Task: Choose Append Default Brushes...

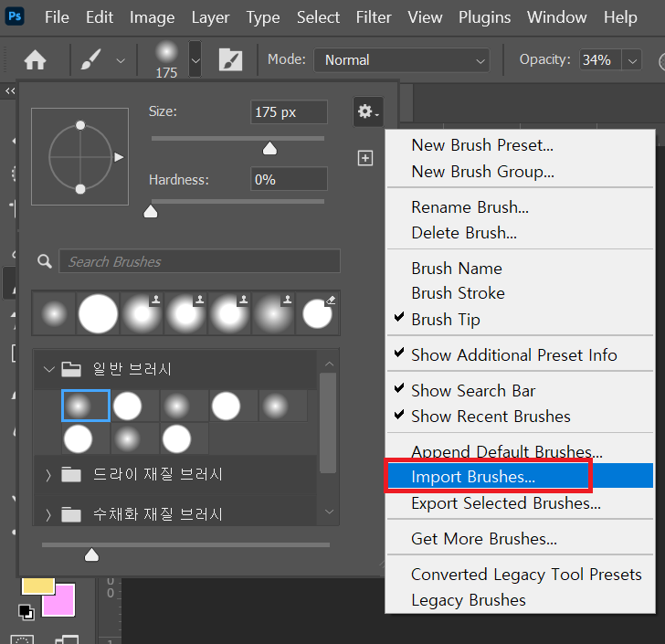Action: [x=520, y=451]
